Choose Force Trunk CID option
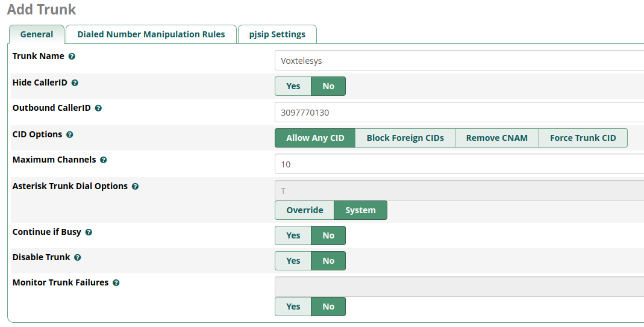 583,138
